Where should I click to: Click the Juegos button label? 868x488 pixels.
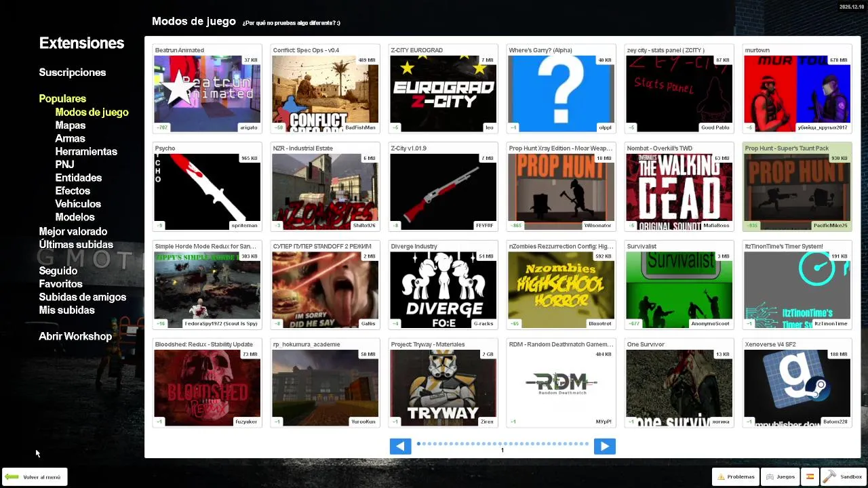[x=785, y=477]
